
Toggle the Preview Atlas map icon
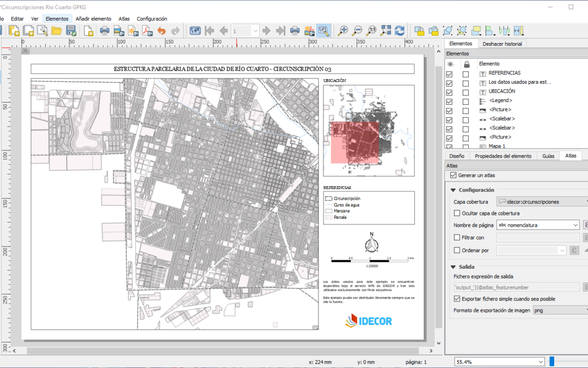(195, 31)
